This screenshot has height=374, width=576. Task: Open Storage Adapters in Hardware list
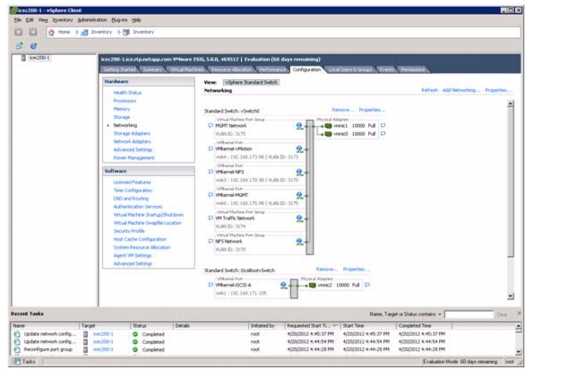[132, 134]
